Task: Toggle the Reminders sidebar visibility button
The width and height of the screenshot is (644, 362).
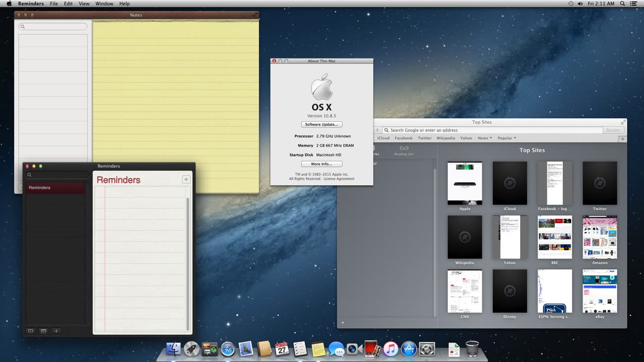Action: 31,331
